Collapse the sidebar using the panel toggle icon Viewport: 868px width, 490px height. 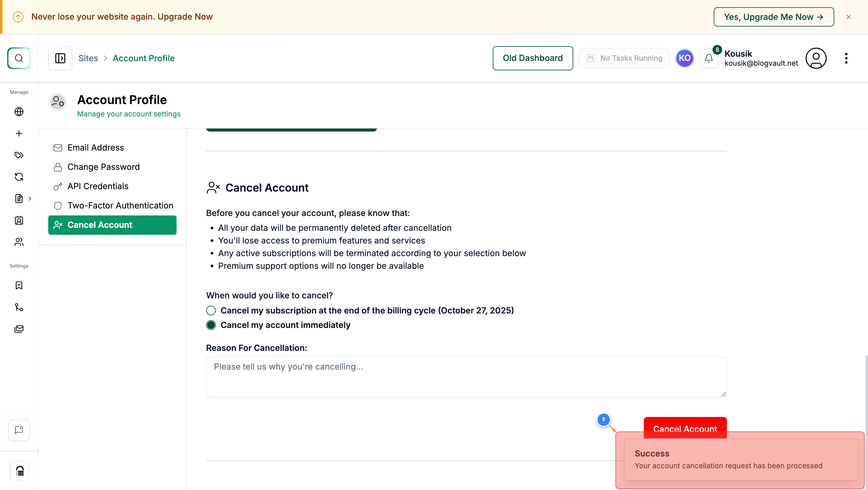pos(60,58)
